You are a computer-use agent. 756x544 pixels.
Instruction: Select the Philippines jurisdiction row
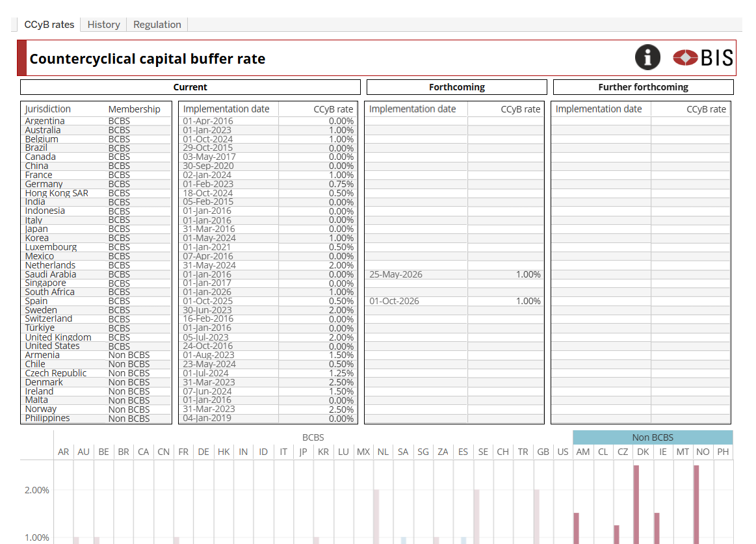pyautogui.click(x=96, y=419)
